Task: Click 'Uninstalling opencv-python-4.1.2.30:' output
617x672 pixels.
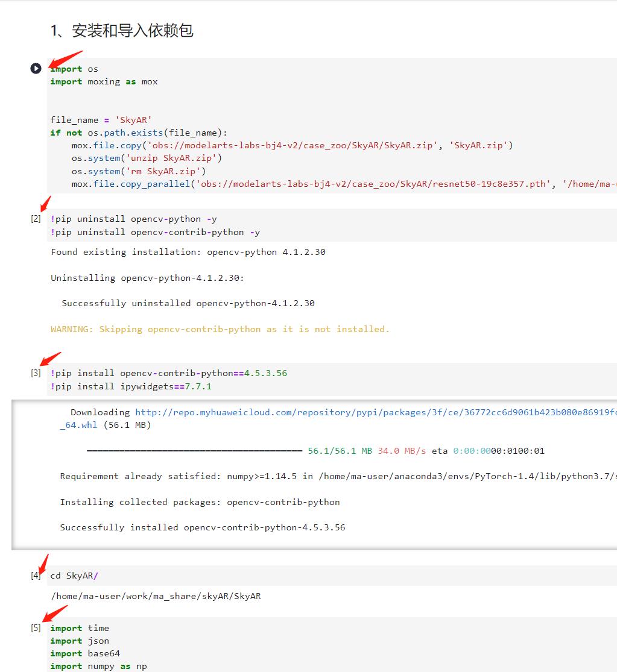Action: coord(148,278)
